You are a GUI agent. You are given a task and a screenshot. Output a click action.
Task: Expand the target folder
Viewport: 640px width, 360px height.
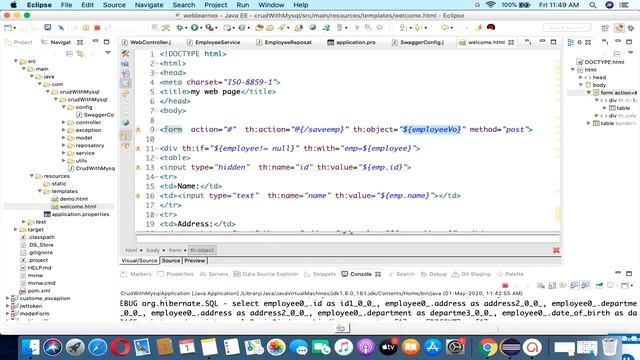coord(16,230)
